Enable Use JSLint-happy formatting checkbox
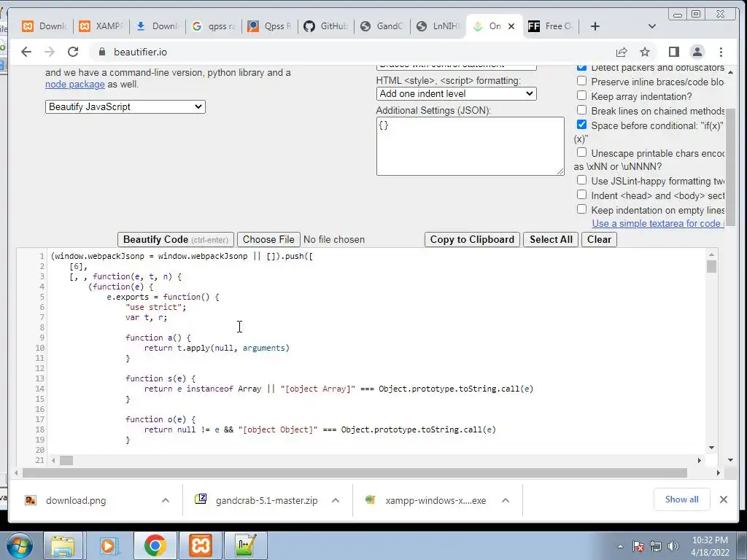This screenshot has width=747, height=560. [x=581, y=180]
